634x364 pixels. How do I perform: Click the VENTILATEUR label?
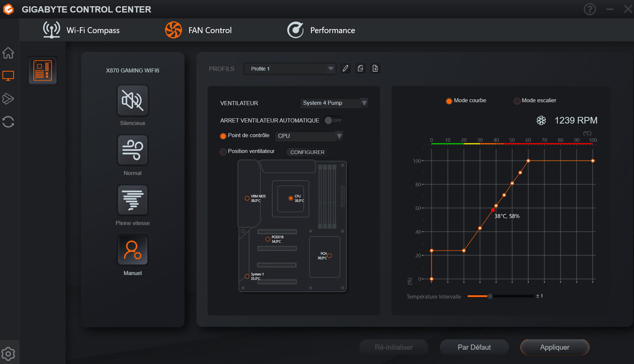point(239,103)
